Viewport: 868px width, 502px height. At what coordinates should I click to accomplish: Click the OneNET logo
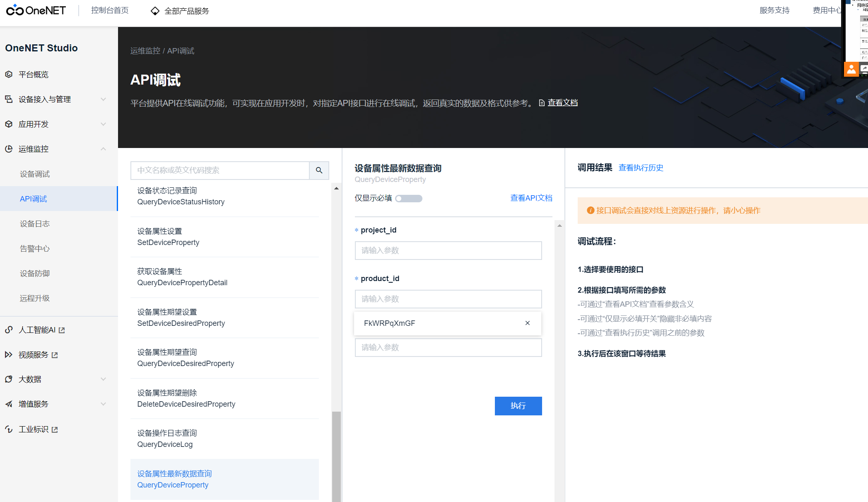[36, 10]
